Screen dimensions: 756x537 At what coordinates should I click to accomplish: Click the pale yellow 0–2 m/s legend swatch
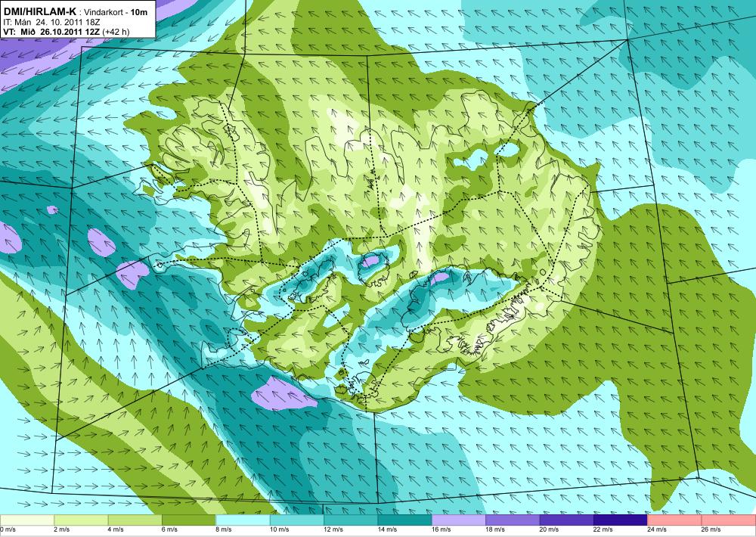26,520
